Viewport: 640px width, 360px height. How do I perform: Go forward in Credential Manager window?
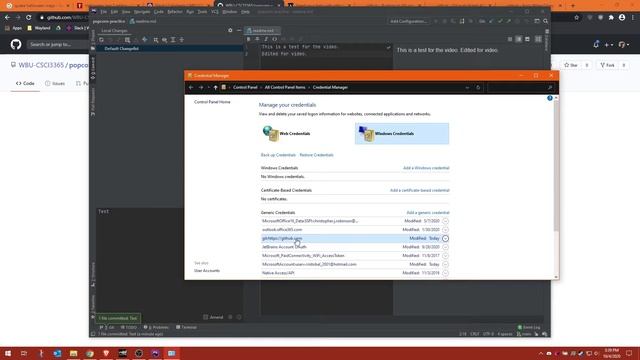pyautogui.click(x=201, y=87)
